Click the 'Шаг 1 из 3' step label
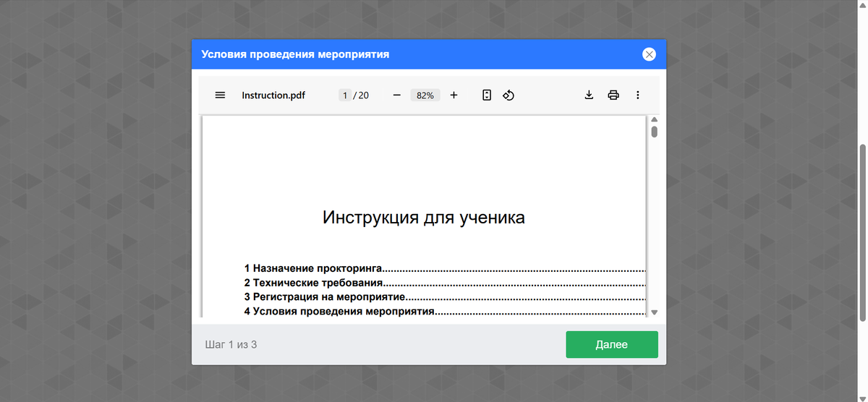Screen dimensions: 868x402 231,345
